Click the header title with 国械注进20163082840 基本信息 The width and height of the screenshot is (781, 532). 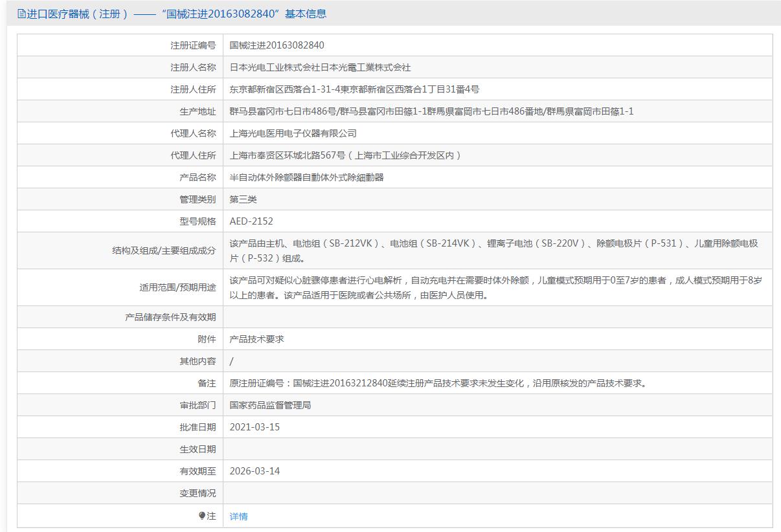(176, 14)
